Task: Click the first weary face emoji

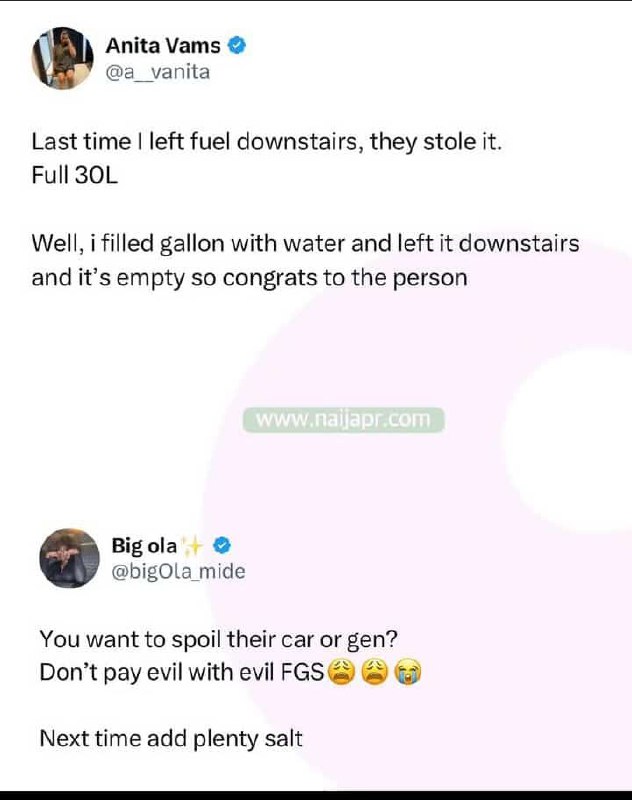Action: click(341, 672)
